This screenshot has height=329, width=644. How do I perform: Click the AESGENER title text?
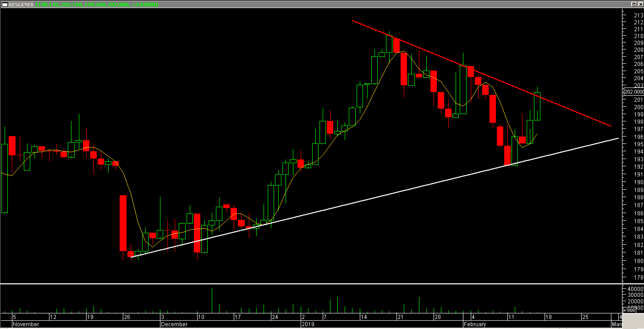coord(21,5)
